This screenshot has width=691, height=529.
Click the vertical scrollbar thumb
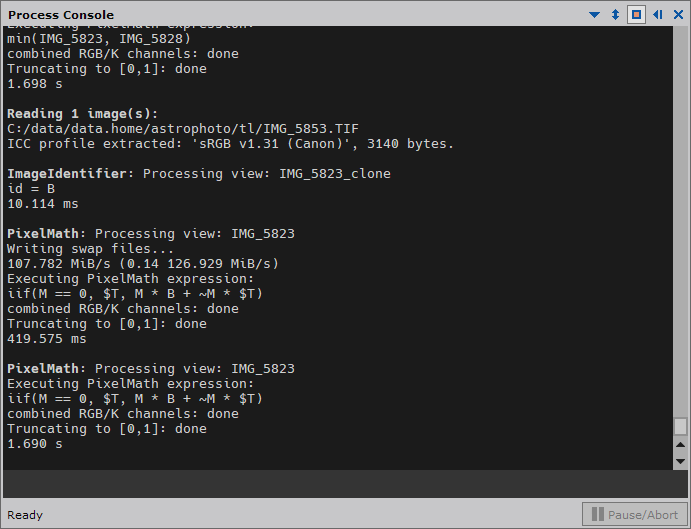pos(680,426)
